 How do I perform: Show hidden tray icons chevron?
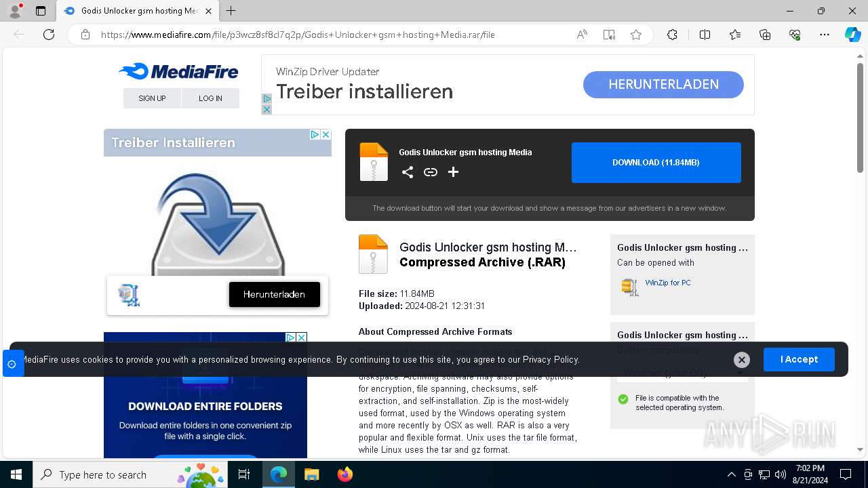tap(731, 474)
